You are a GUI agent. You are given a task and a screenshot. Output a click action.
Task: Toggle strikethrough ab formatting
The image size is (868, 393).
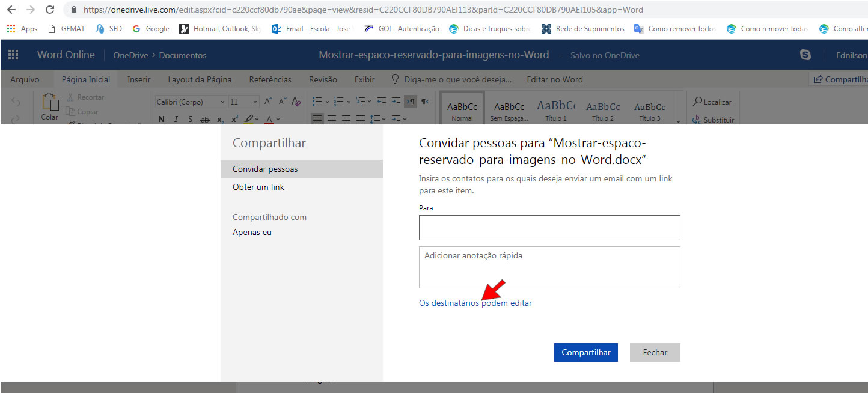(x=206, y=119)
